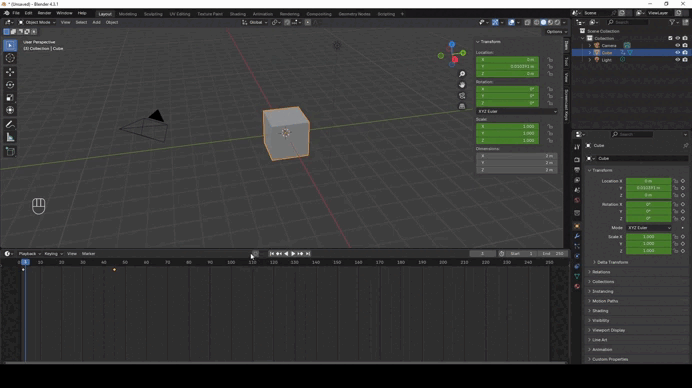Activate the Rotate tool
692x388 pixels.
pos(10,85)
